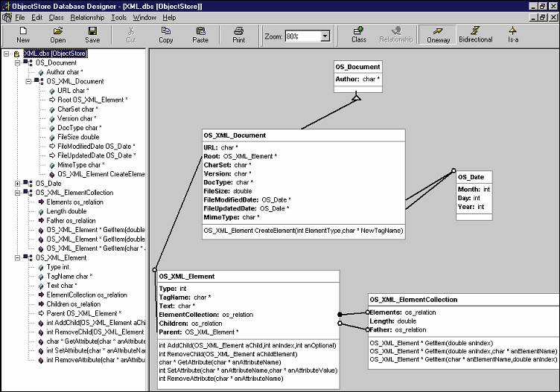Open the Zoom percentage dropdown
Image resolution: width=560 pixels, height=392 pixels.
325,36
